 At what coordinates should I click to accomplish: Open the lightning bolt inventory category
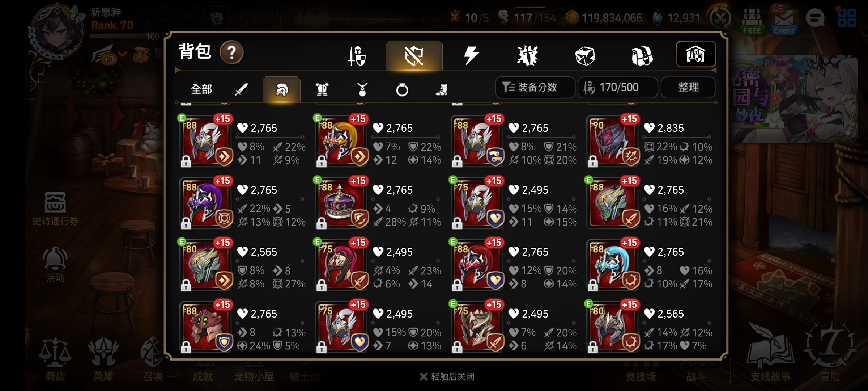(x=471, y=56)
